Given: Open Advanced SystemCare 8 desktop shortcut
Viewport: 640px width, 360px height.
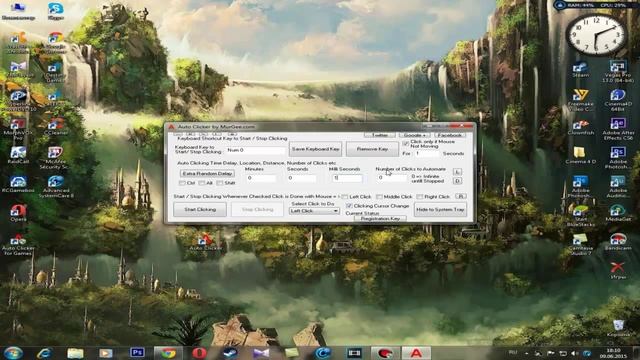Looking at the screenshot, I should coord(56,186).
